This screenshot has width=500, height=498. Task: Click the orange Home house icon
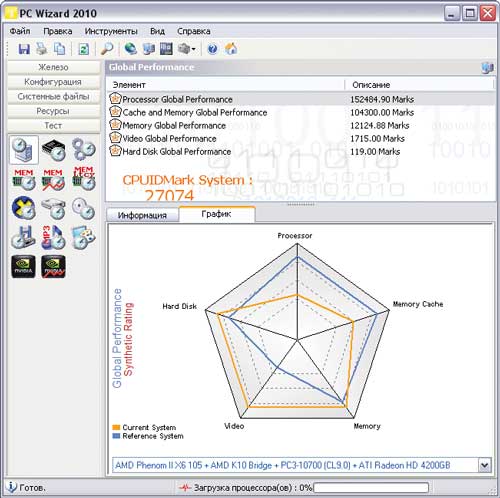pos(231,49)
